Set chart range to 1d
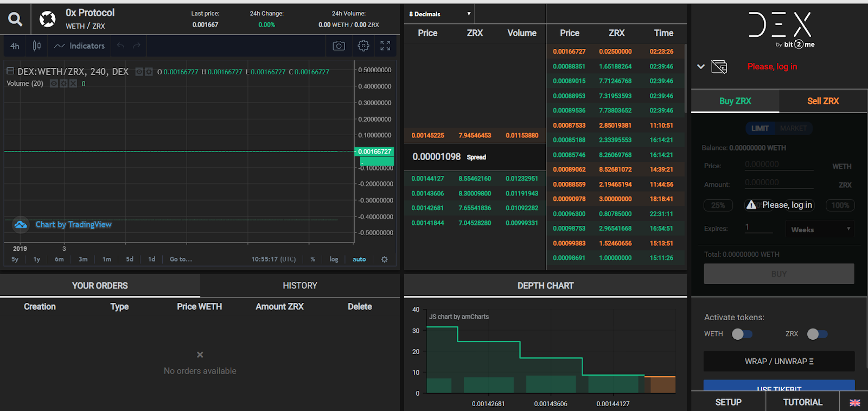The height and width of the screenshot is (411, 868). [152, 260]
